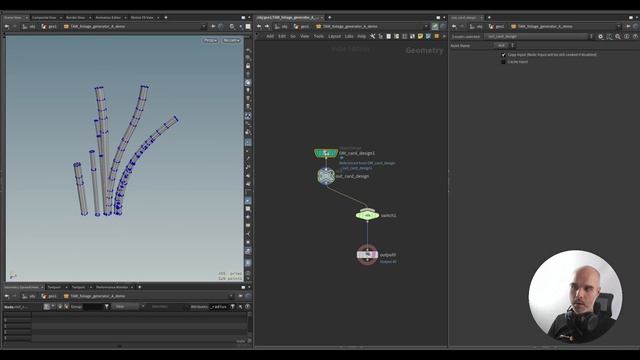
Task: Click the wrench tools icon in network toolbar
Action: 372,36
